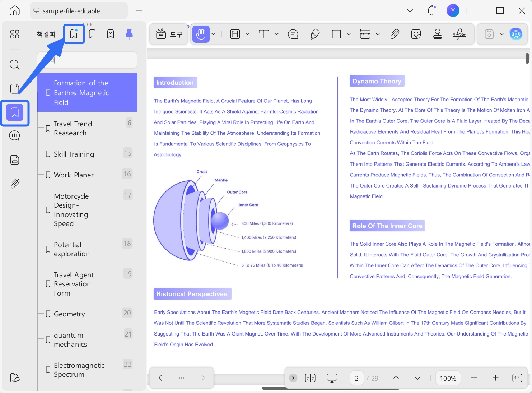The height and width of the screenshot is (393, 532).
Task: Click the 100% zoom level field
Action: [x=448, y=378]
